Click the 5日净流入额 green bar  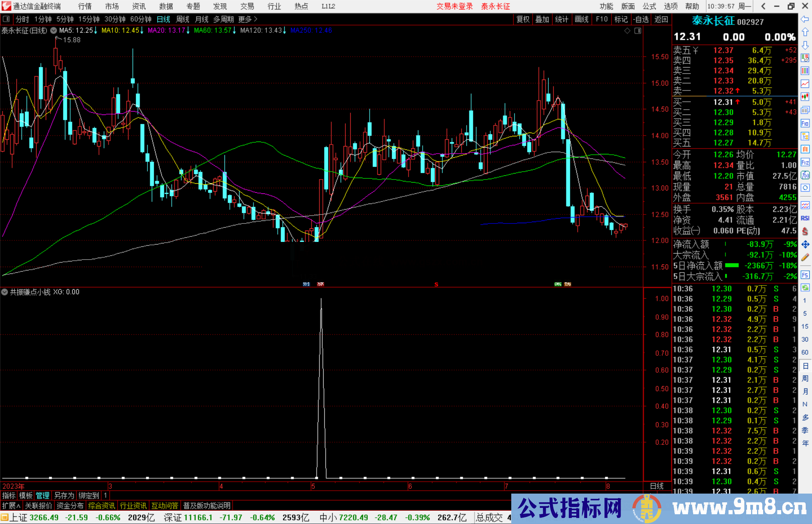point(732,266)
